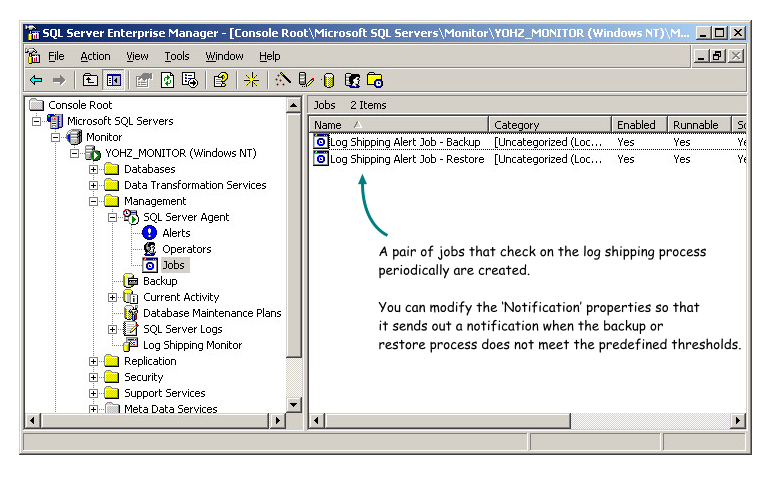This screenshot has width=773, height=481.
Task: Click the Database Maintenance Plans icon
Action: [131, 313]
